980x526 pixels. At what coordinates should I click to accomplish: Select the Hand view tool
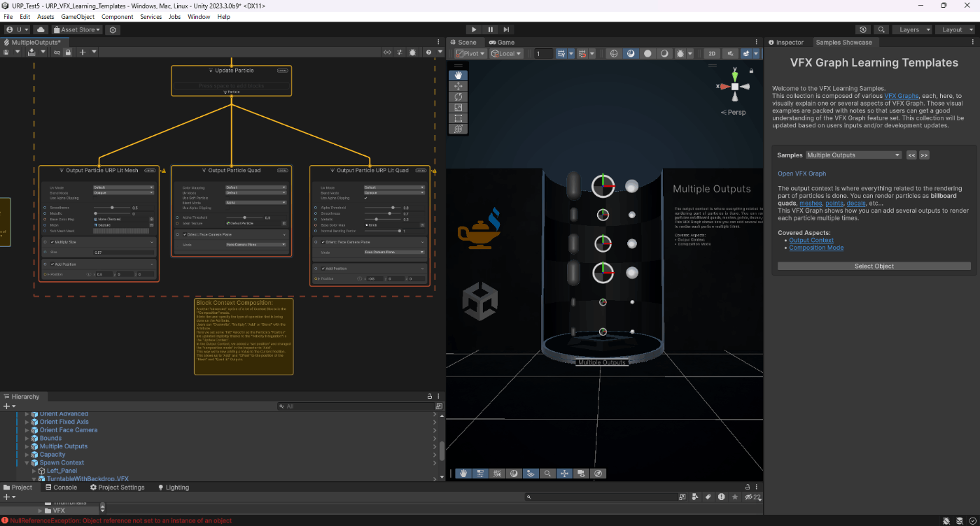(x=458, y=75)
